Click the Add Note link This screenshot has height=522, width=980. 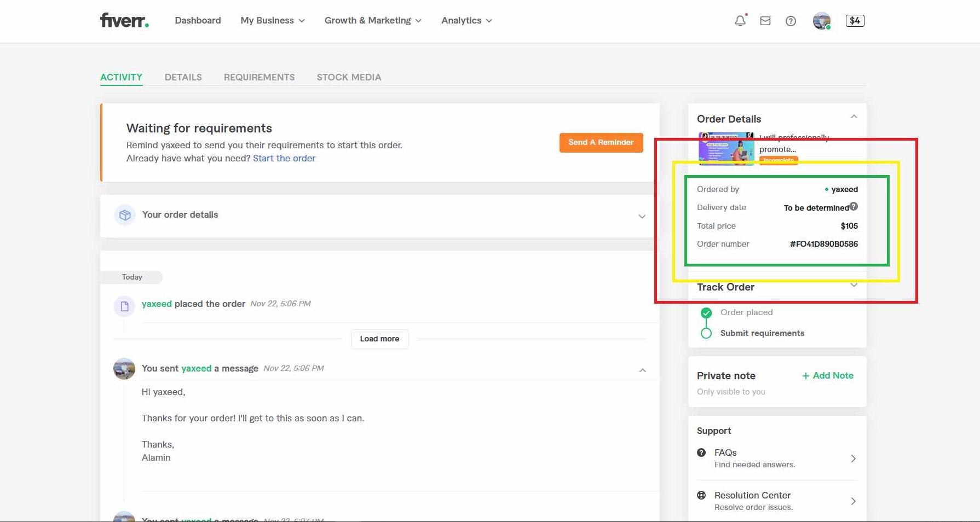828,375
